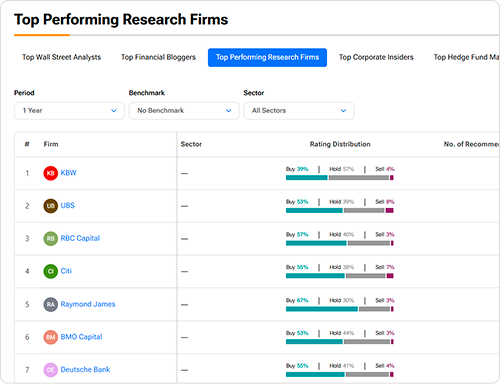Click BMO Capital rating distribution bar
This screenshot has height=384, width=500.
(x=340, y=342)
